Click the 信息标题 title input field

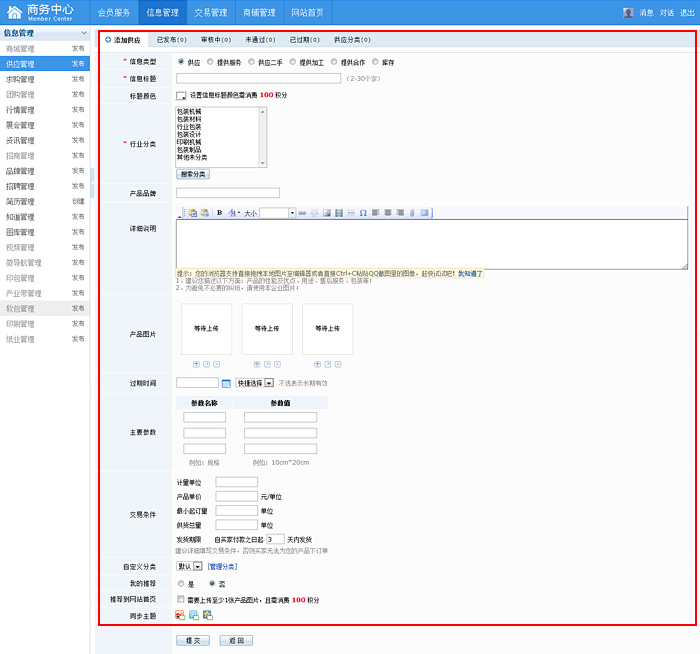coord(258,78)
